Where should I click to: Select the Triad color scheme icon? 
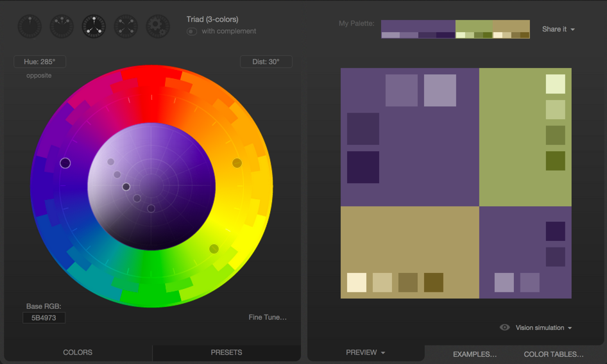(x=94, y=27)
